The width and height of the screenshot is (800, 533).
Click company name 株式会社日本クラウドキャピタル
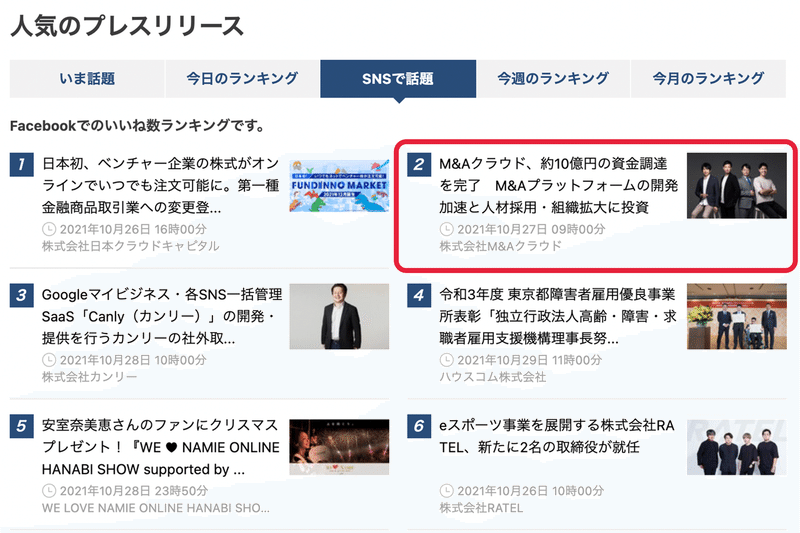click(x=131, y=246)
